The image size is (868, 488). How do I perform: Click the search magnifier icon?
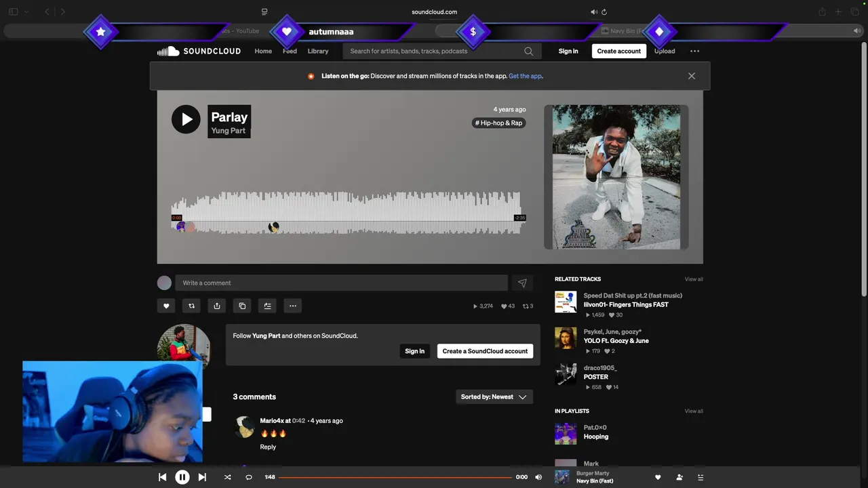(x=528, y=51)
